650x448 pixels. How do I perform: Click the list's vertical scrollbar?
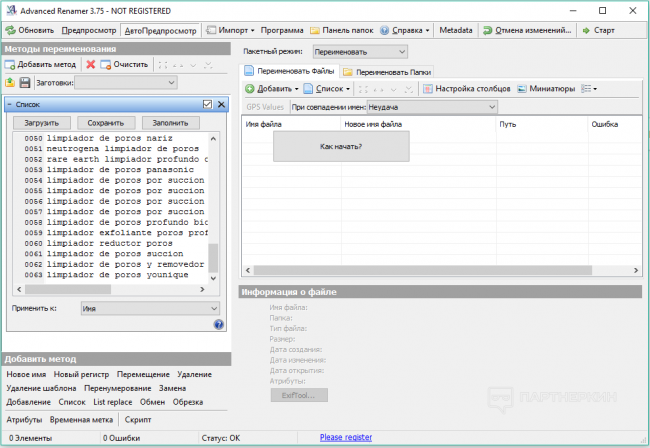click(212, 258)
